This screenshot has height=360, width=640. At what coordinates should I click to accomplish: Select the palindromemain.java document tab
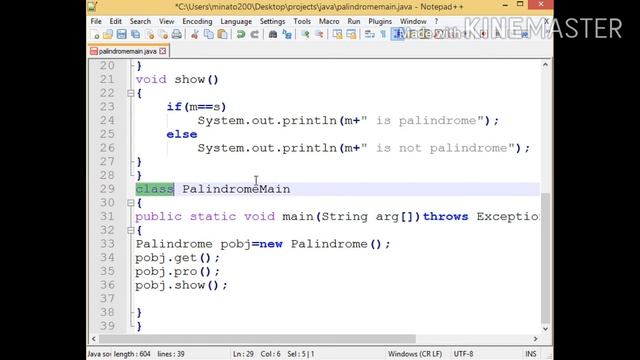(x=128, y=51)
